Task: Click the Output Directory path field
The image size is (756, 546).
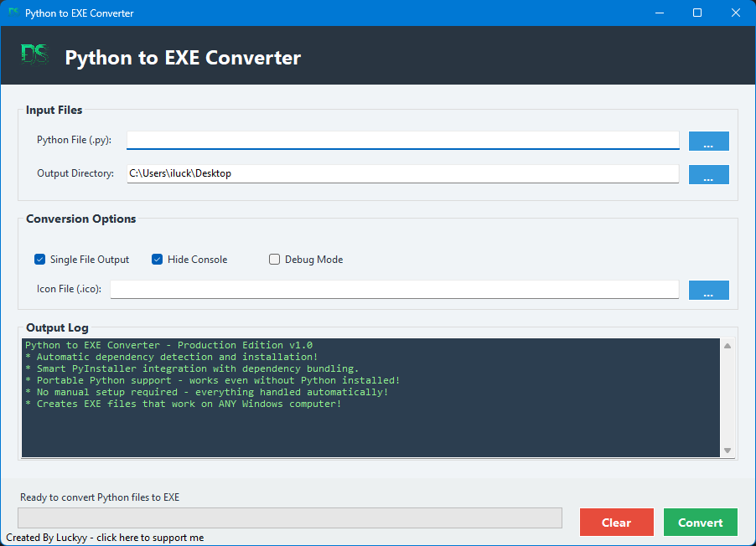Action: pos(402,173)
